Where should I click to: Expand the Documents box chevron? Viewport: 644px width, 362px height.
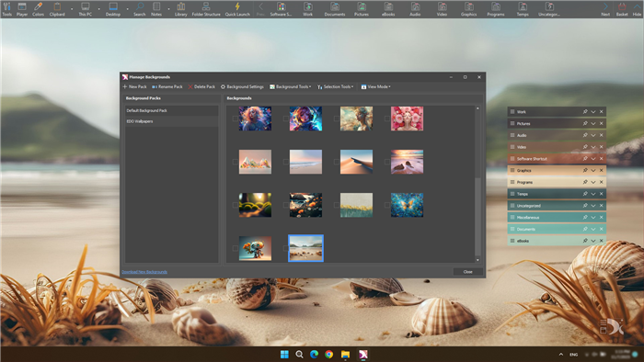593,229
